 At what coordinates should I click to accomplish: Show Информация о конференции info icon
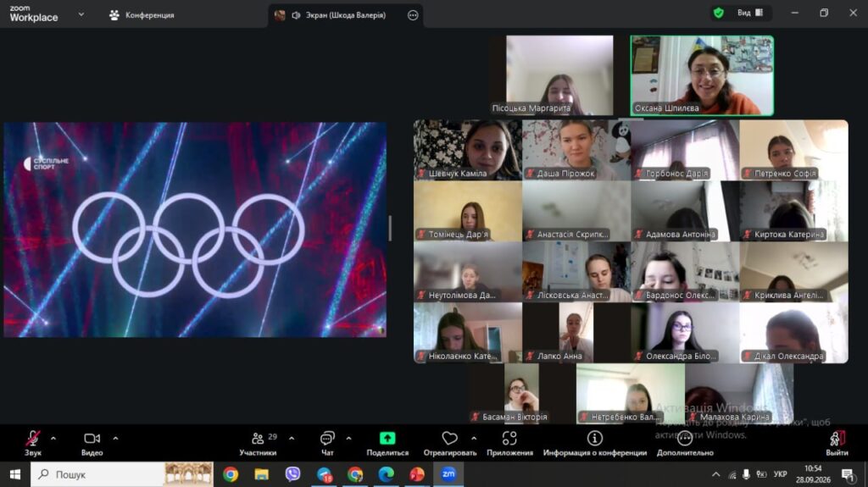594,439
